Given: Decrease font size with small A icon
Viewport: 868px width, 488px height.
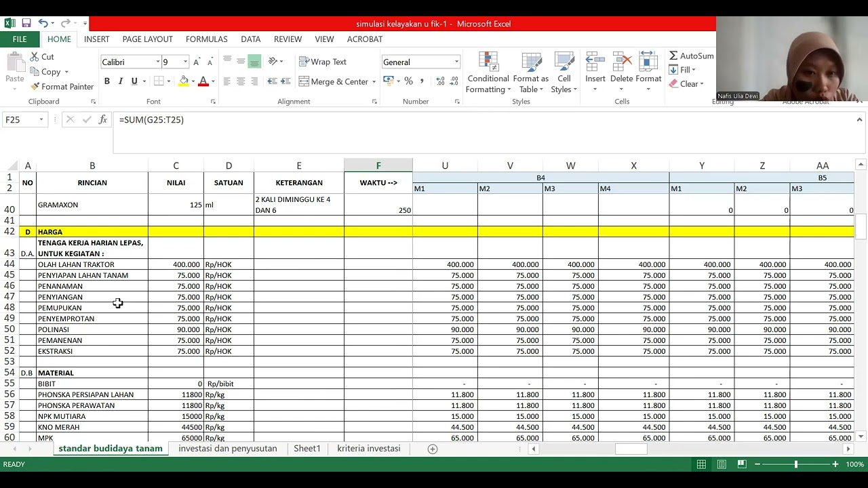Looking at the screenshot, I should click(210, 62).
